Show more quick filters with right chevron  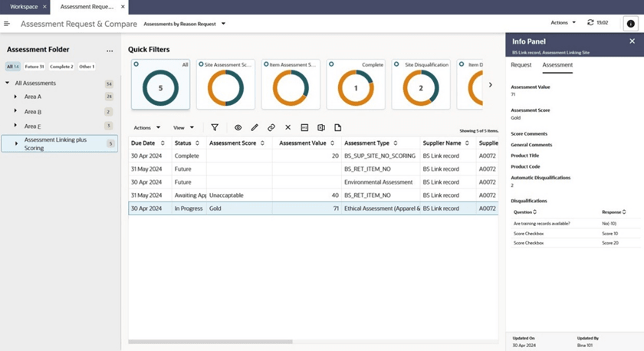coord(491,85)
